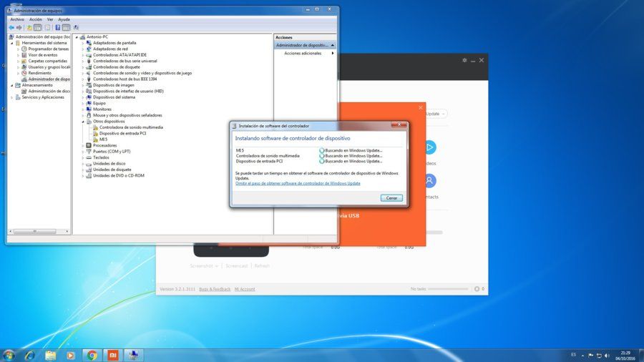Click the Videos play icon in Mi PC Suite
Screen dimensions: 644x362
pyautogui.click(x=429, y=147)
